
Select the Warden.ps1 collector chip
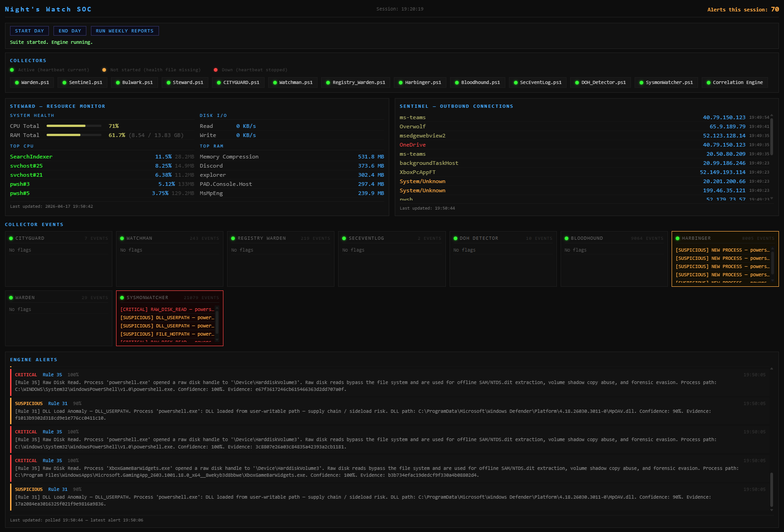point(32,83)
